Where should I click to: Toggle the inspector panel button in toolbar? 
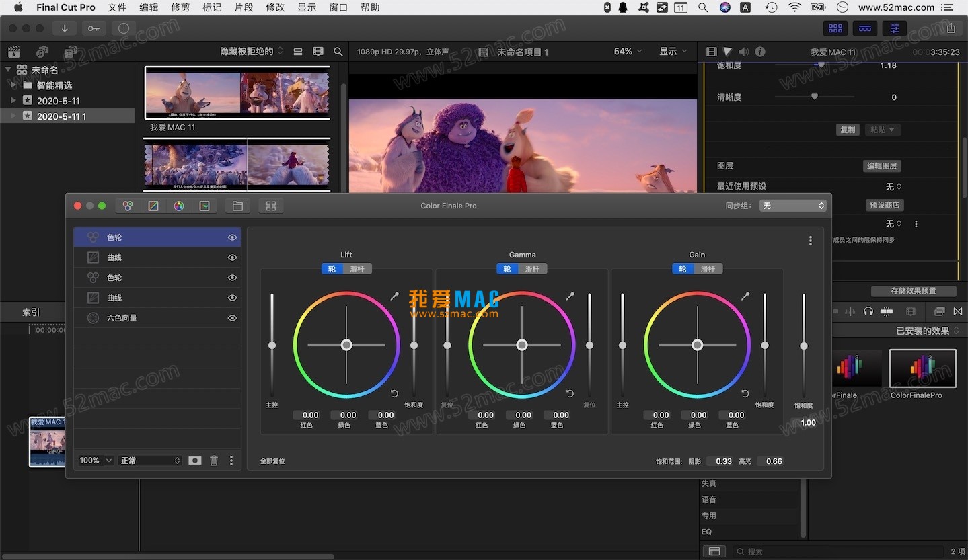(x=895, y=28)
